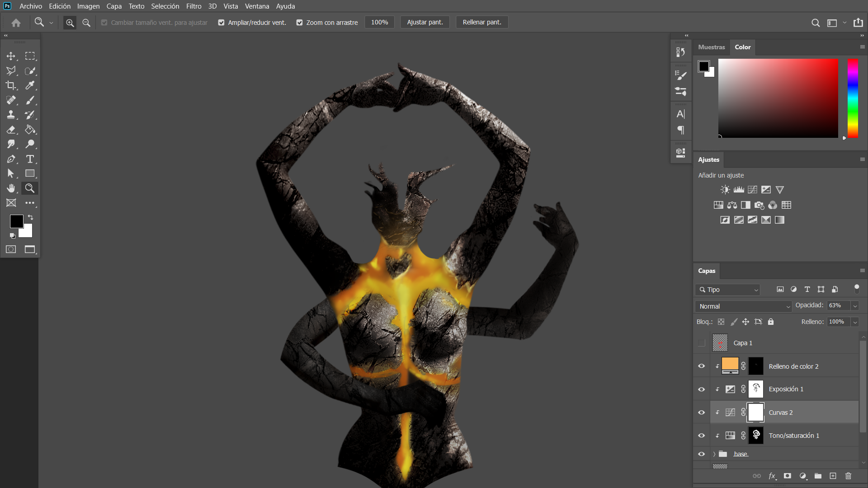Select the Horizontal Type tool
This screenshot has height=488, width=868.
coord(30,159)
